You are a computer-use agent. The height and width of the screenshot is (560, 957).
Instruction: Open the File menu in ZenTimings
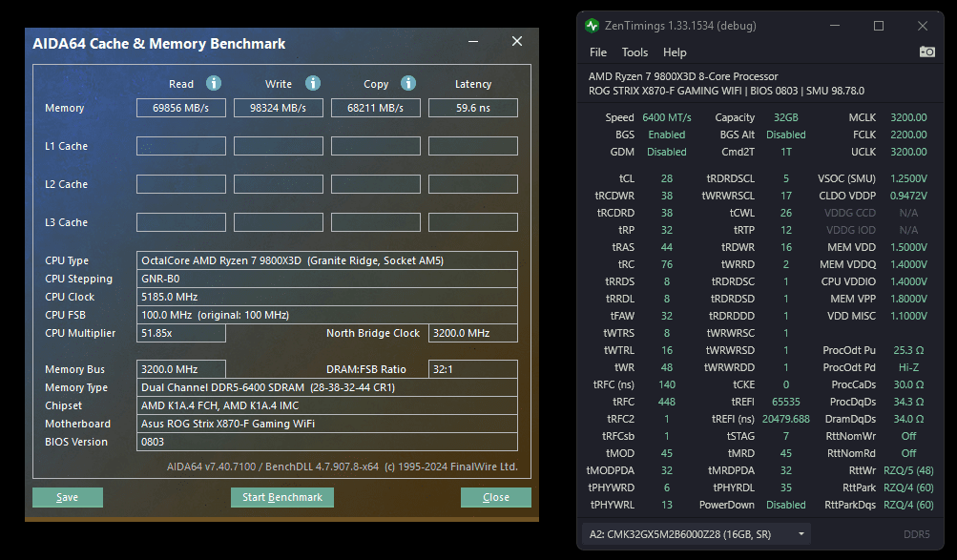pos(598,52)
